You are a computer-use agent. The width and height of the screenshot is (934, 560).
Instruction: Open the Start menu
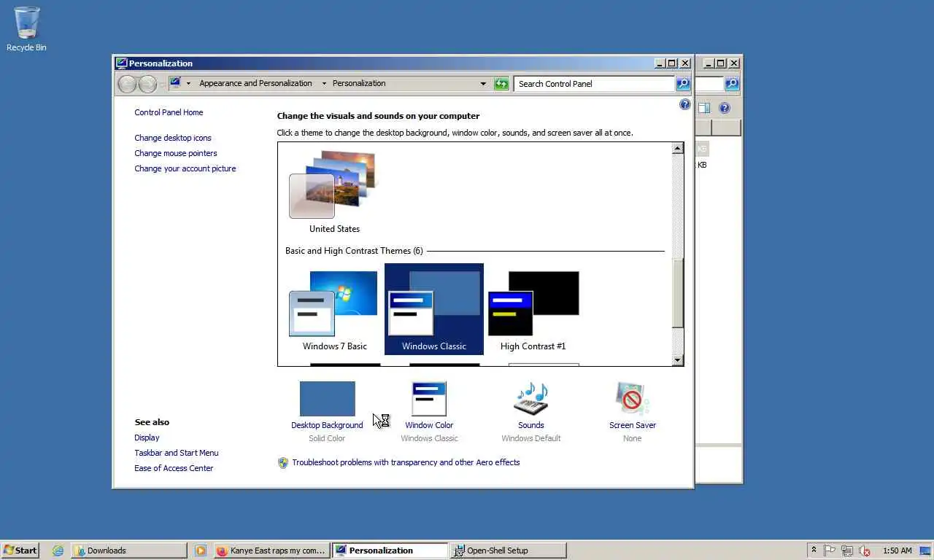click(x=20, y=551)
